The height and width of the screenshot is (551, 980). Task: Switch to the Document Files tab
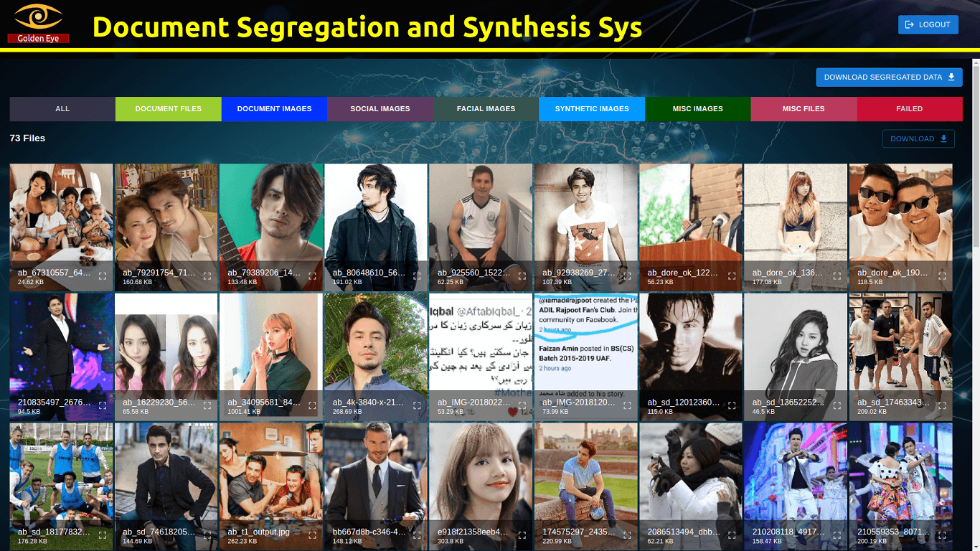(168, 109)
